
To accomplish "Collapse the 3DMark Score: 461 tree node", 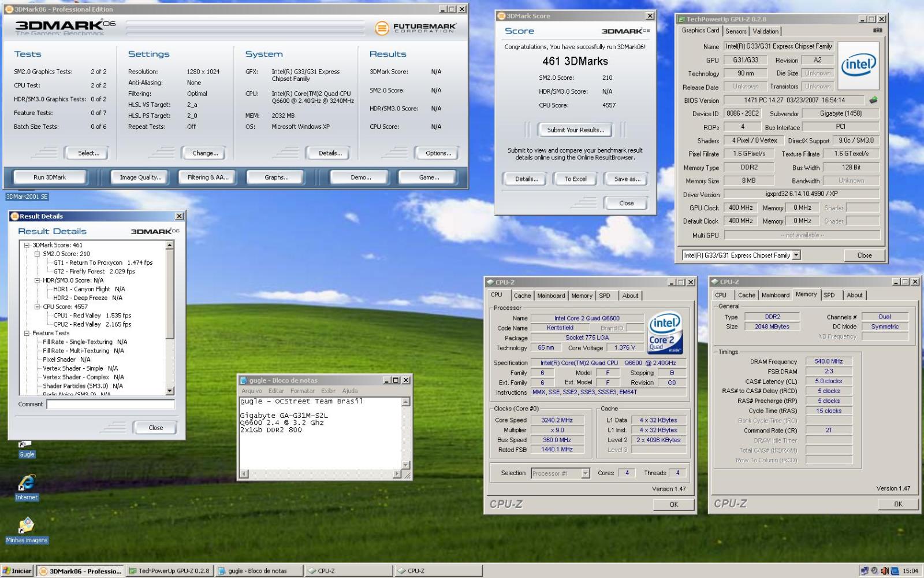I will (x=27, y=245).
